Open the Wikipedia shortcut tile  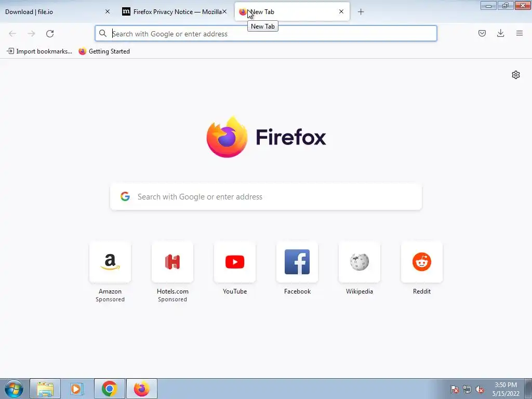pyautogui.click(x=360, y=262)
